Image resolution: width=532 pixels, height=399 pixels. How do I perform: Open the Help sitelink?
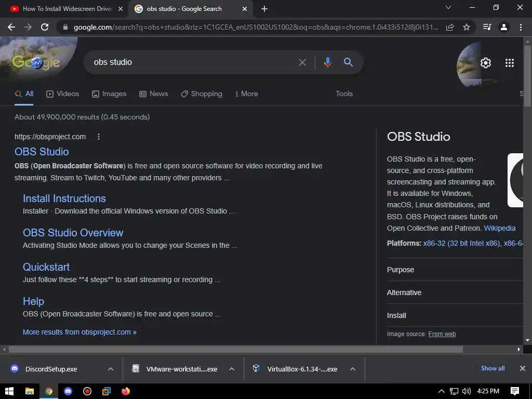click(33, 301)
